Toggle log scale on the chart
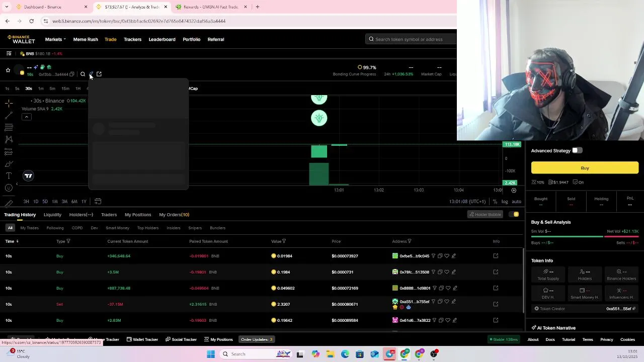The image size is (644, 362). point(505,202)
